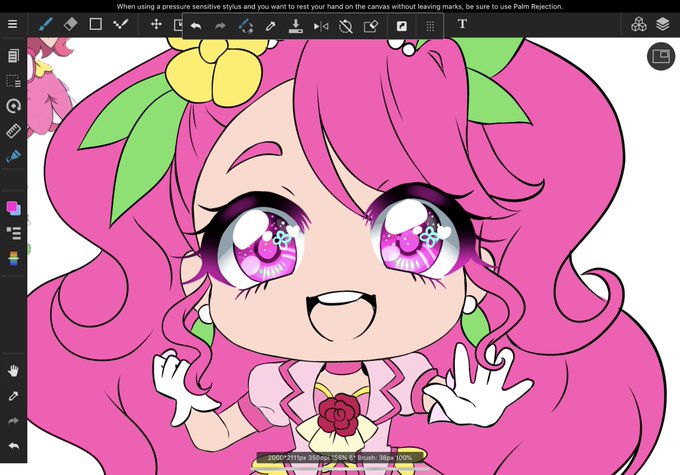Pick the eyedropper in the floating toolbar
680x475 pixels.
271,26
